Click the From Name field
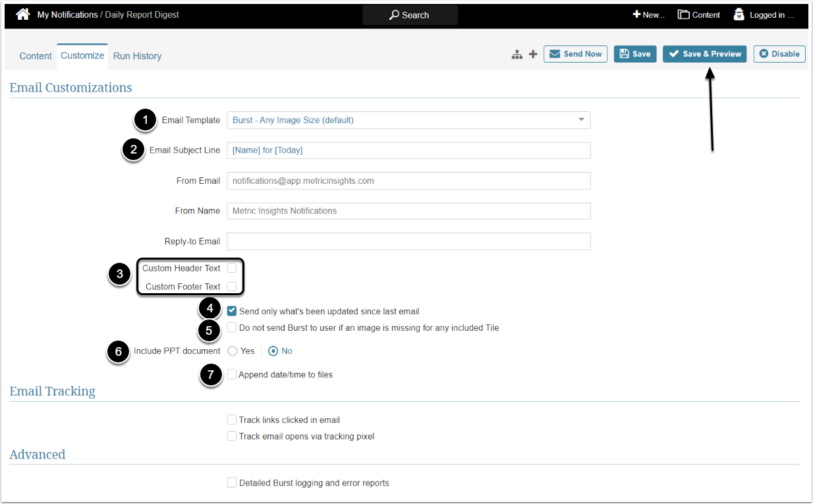 [x=408, y=211]
